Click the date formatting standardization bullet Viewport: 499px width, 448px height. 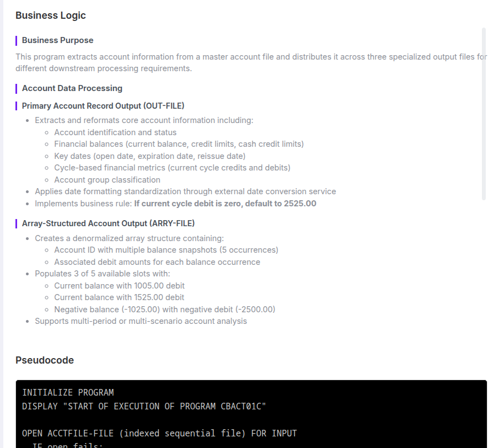point(185,191)
